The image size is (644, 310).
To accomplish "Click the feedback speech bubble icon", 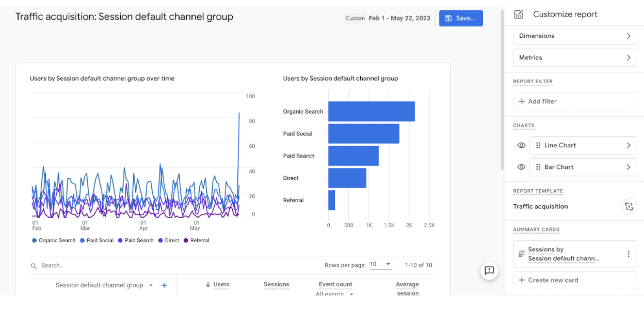I will click(489, 270).
